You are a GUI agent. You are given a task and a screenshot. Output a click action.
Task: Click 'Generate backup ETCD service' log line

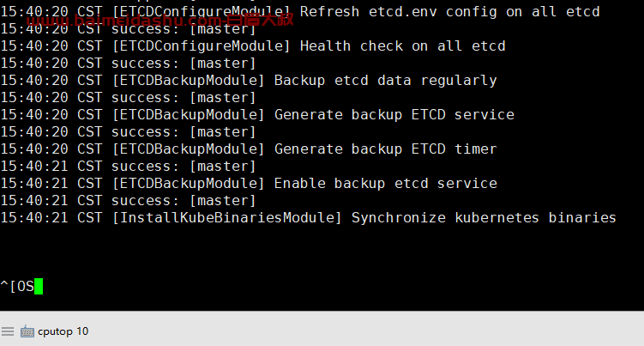coord(257,115)
